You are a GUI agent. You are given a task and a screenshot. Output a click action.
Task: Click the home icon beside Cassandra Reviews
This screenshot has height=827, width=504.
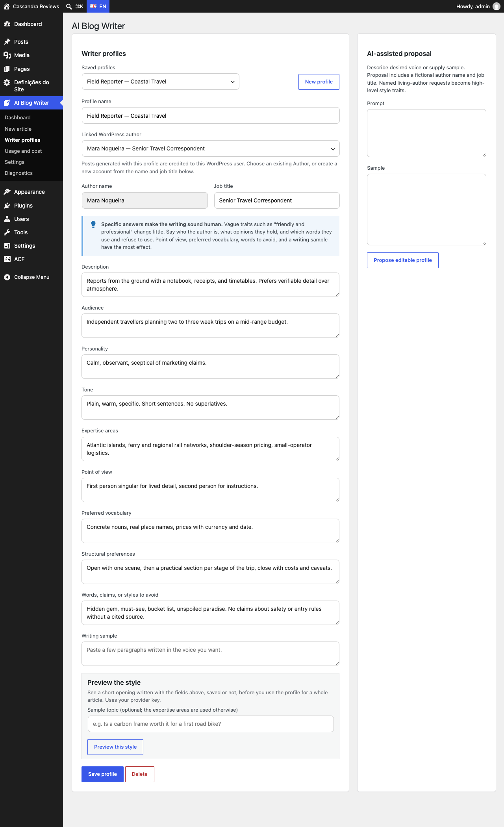tap(7, 6)
